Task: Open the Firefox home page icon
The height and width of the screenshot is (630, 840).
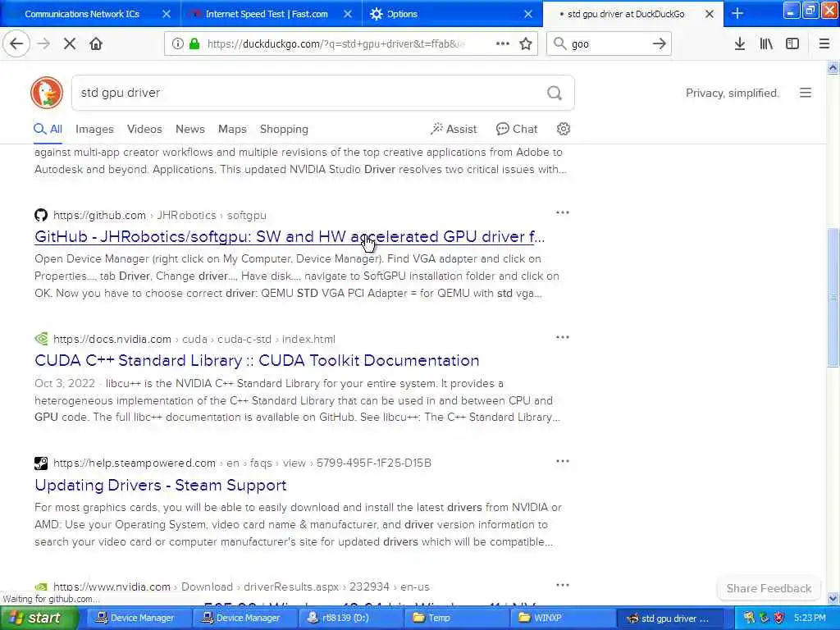Action: click(x=96, y=44)
